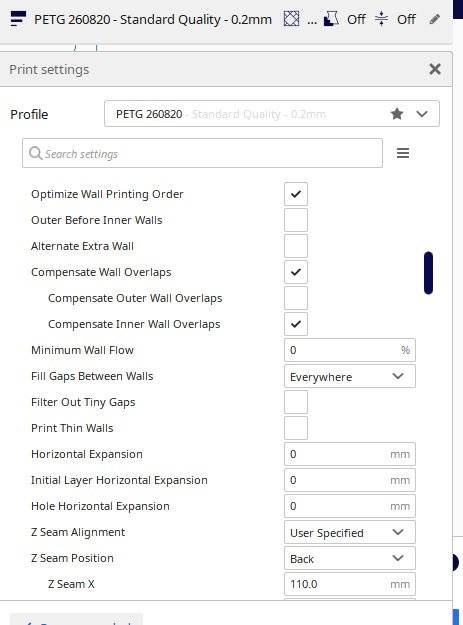Click the Z Seam X value field

click(349, 584)
